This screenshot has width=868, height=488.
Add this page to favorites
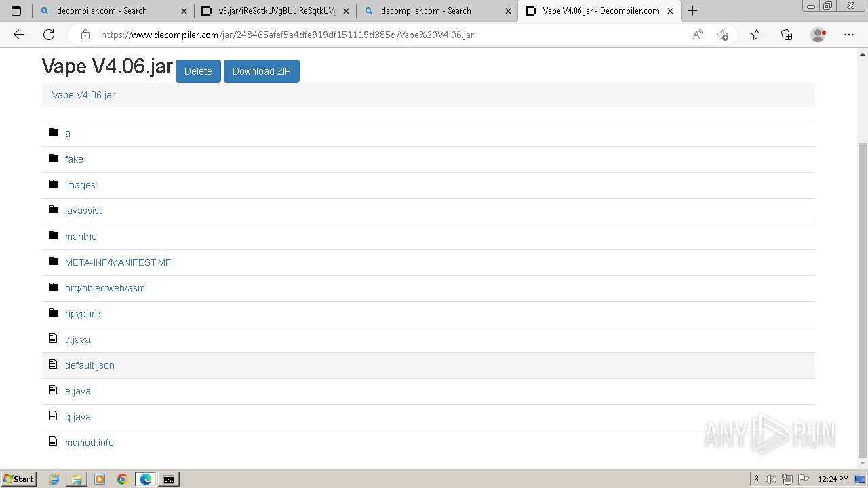point(722,35)
